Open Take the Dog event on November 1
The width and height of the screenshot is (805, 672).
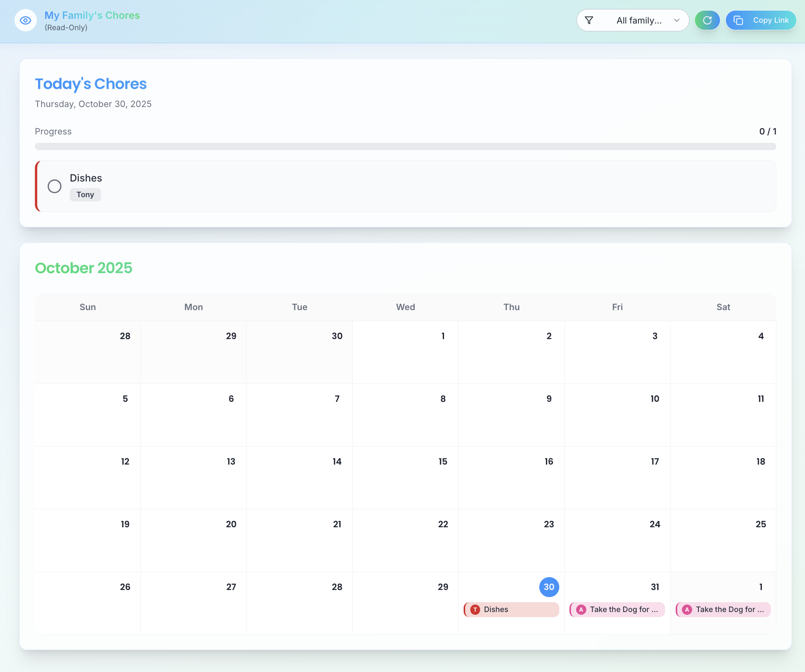[x=722, y=609]
